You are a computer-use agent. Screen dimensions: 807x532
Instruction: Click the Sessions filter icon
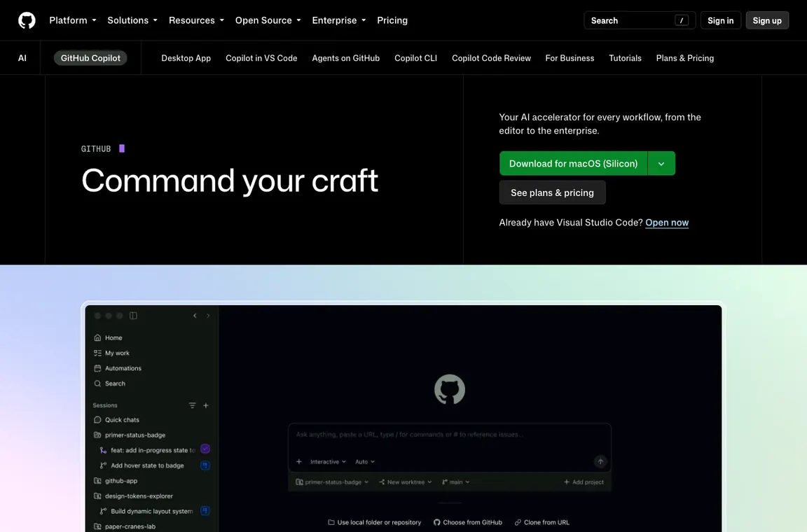click(x=192, y=405)
